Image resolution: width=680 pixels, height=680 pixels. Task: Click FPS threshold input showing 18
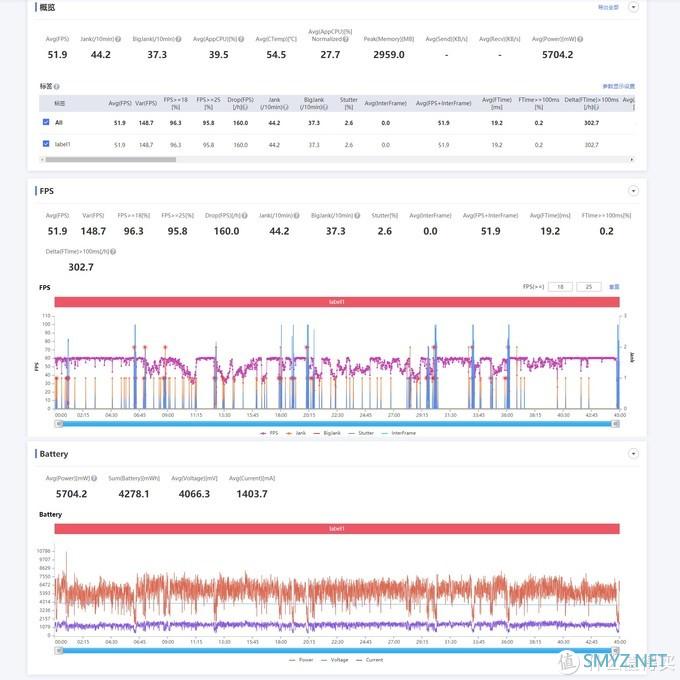[560, 287]
